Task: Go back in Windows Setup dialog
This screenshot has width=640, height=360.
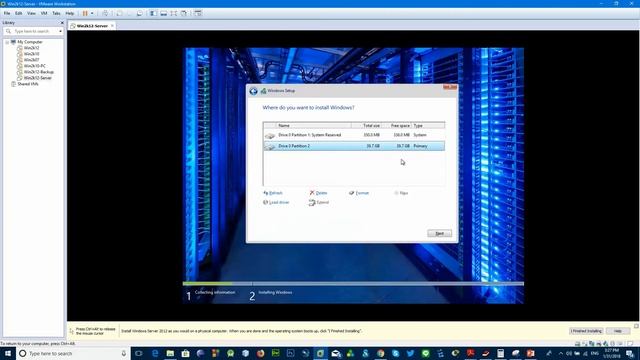Action: coord(253,91)
